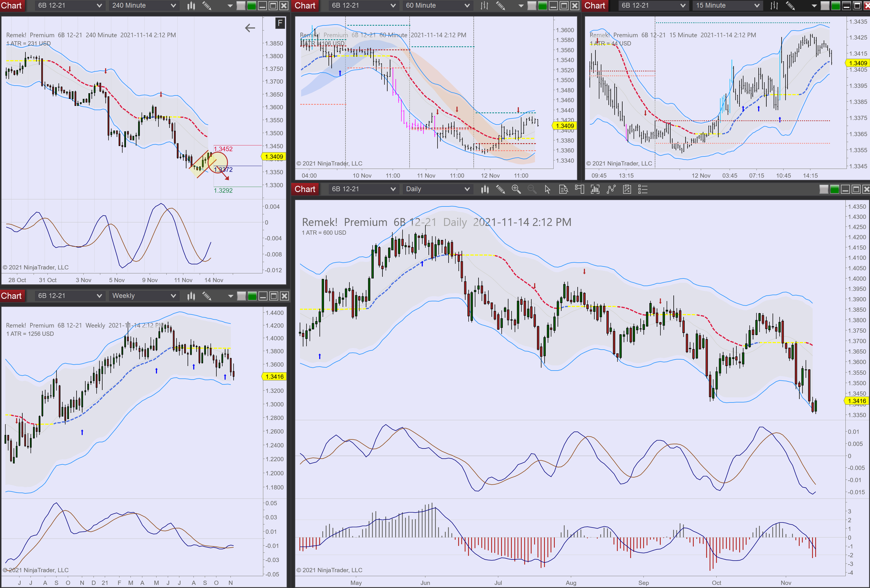Click the bar type icon on the Daily chart

(485, 189)
